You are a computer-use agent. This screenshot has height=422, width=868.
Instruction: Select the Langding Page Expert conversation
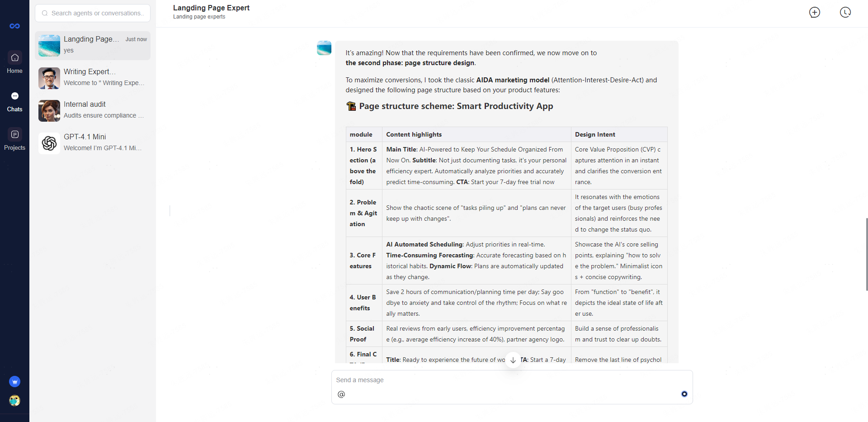coord(93,45)
